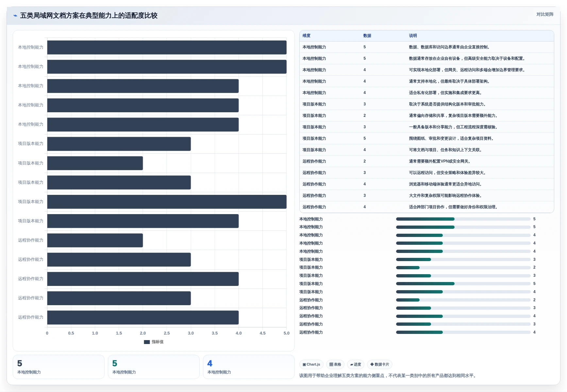Click the 2.5 tick on the chart axis
Screen dimensions: 567x392
coord(167,333)
